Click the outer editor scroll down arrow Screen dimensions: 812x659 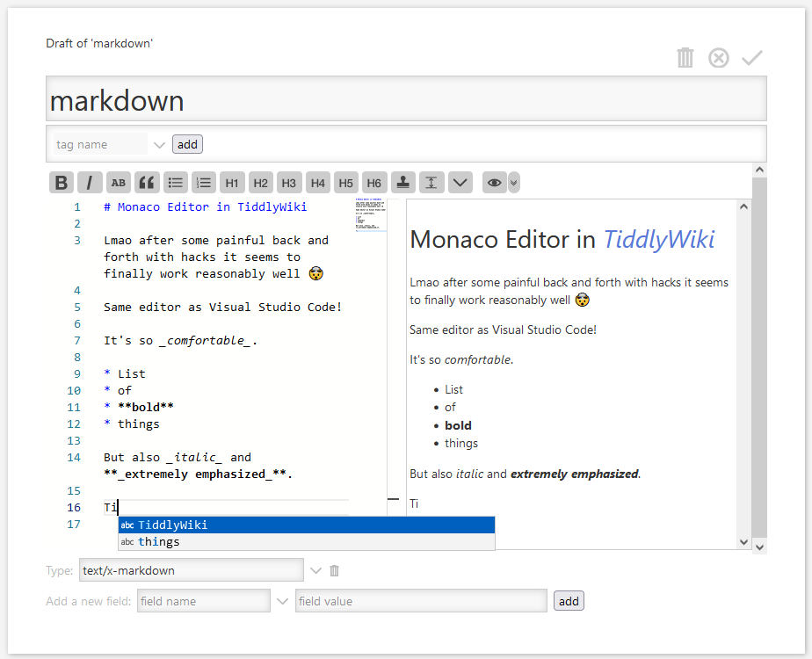coord(759,547)
